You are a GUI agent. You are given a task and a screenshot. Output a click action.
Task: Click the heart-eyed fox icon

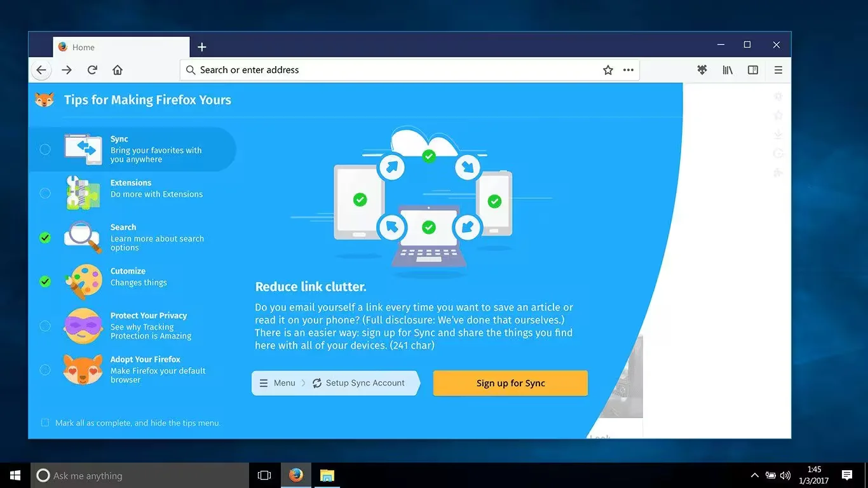click(83, 369)
